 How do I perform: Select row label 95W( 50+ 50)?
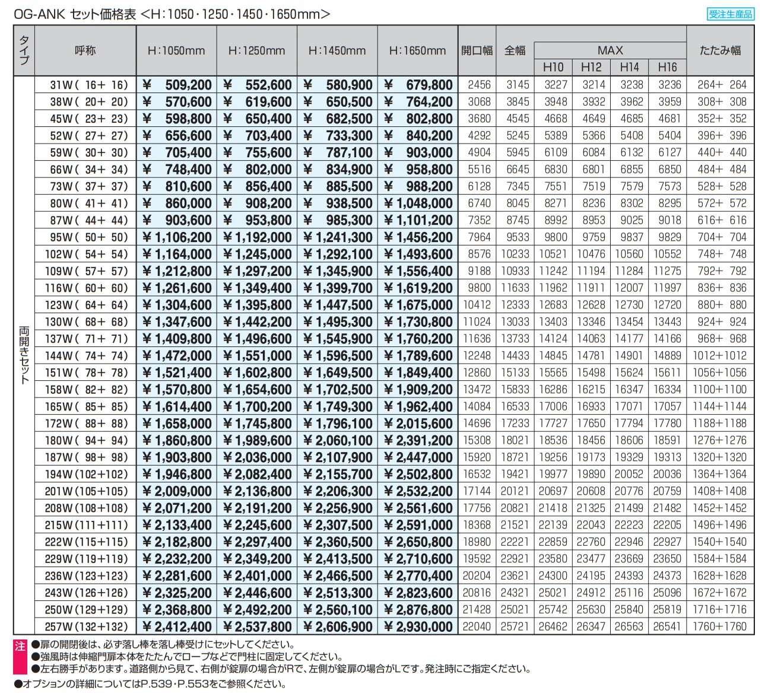[x=89, y=237]
